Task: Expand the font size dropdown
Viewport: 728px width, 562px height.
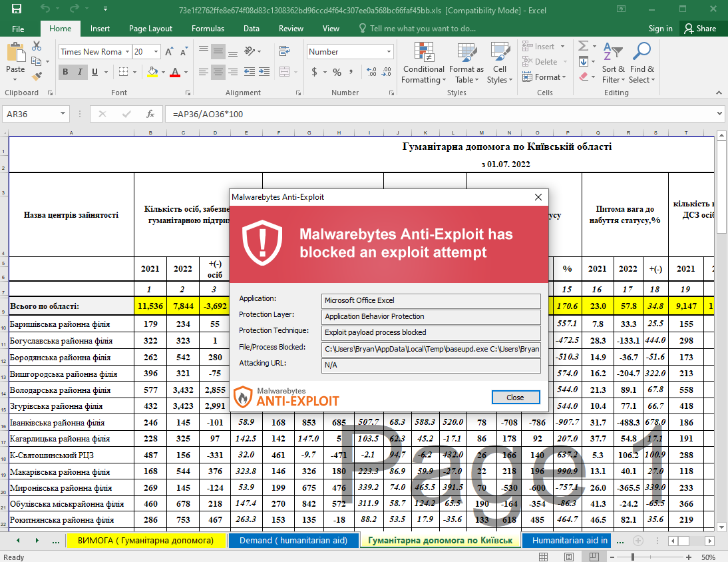Action: pos(156,52)
